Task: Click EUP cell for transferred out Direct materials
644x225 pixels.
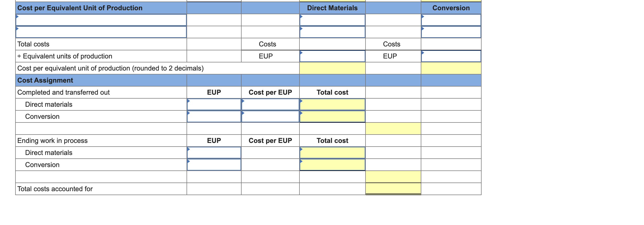Action: [214, 104]
